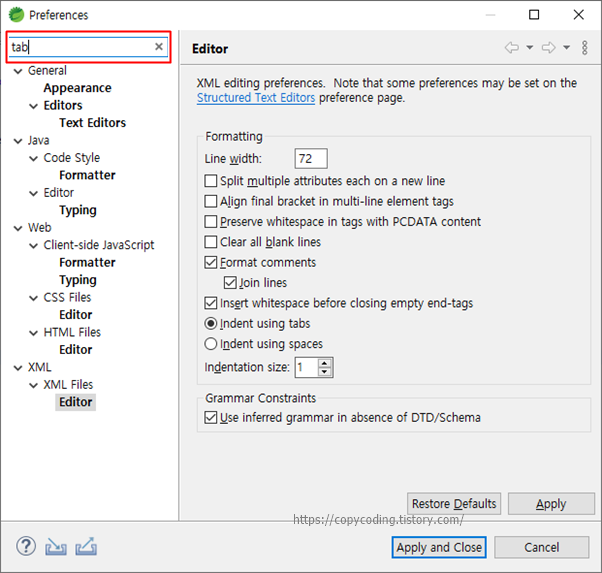Click the Apply button
Viewport: 602px width, 573px height.
(551, 503)
